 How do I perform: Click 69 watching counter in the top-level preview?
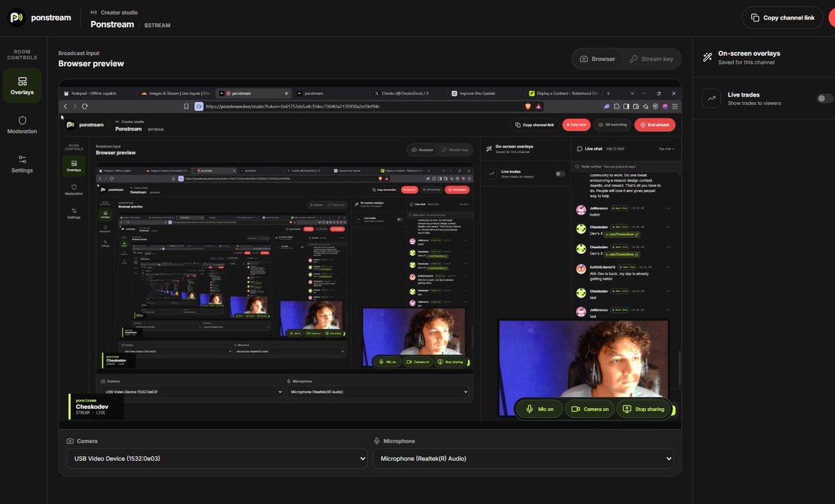(612, 124)
